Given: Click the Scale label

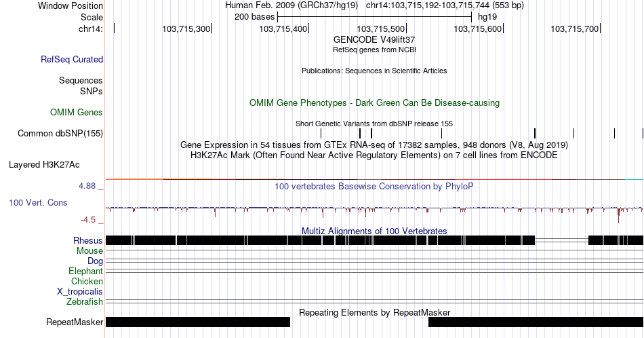Looking at the screenshot, I should point(92,17).
